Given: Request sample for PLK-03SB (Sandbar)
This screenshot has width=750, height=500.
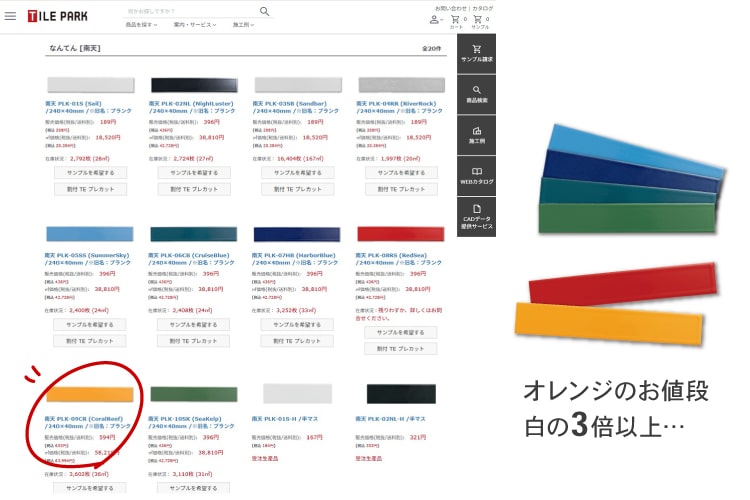Looking at the screenshot, I should tap(298, 173).
